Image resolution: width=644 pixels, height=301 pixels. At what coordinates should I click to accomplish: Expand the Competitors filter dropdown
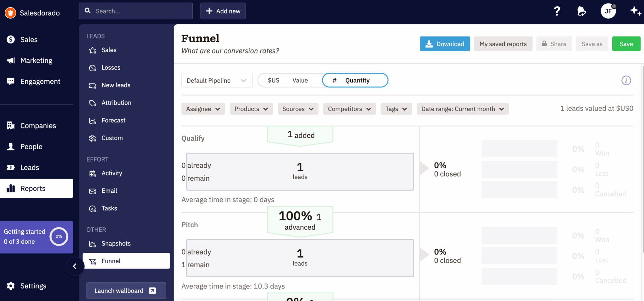349,109
